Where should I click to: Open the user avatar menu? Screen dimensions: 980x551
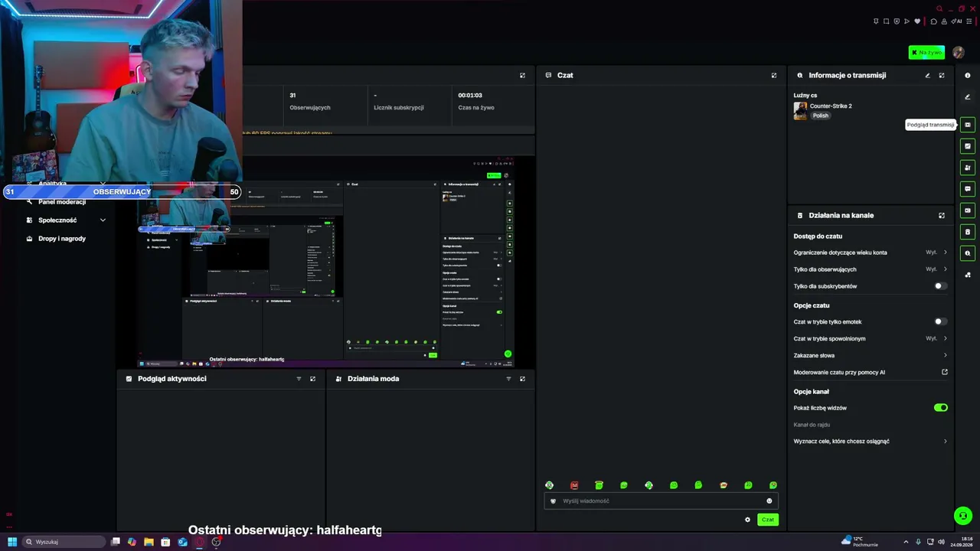pos(959,53)
